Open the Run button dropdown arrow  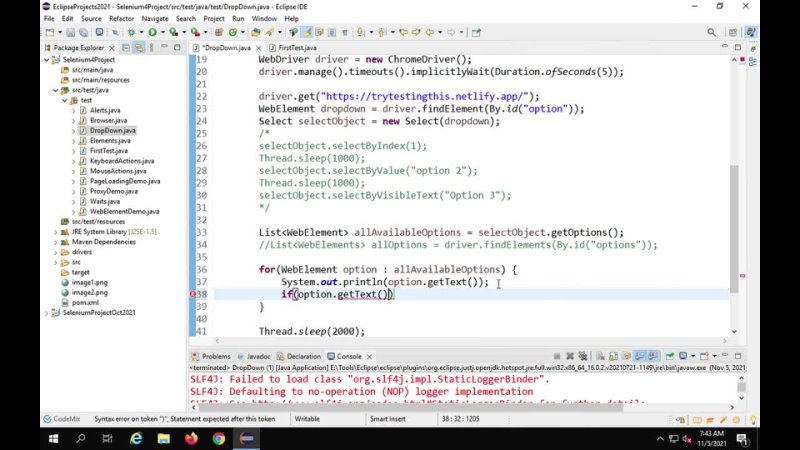[163, 32]
